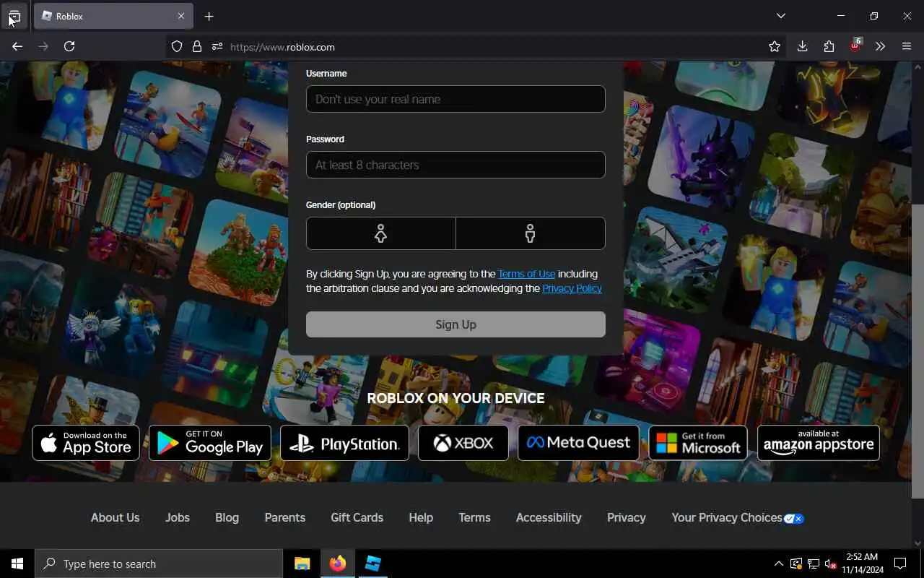Select the male gender icon
The height and width of the screenshot is (578, 924).
point(531,233)
